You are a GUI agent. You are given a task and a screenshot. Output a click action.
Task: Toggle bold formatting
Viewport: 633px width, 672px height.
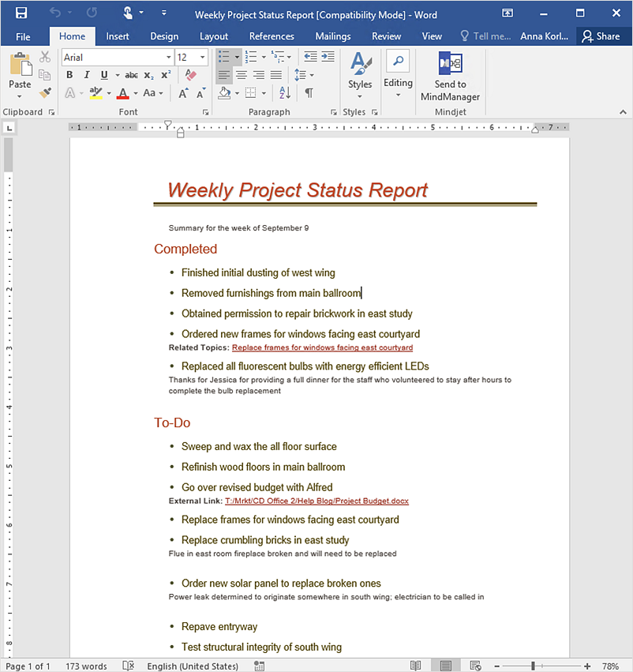point(69,75)
